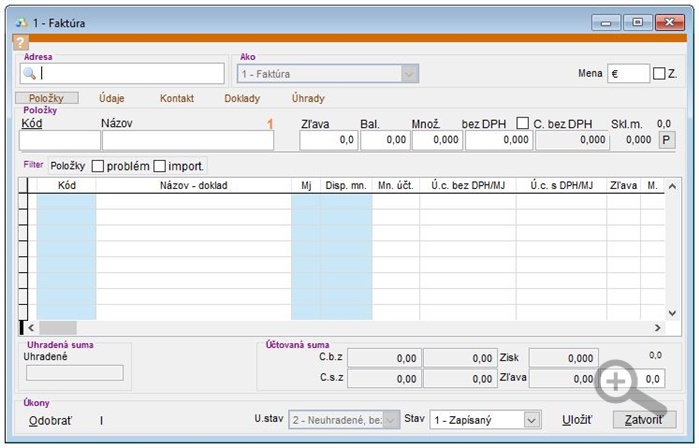Image resolution: width=699 pixels, height=448 pixels.
Task: Click the table's scroll right arrow
Action: click(657, 327)
